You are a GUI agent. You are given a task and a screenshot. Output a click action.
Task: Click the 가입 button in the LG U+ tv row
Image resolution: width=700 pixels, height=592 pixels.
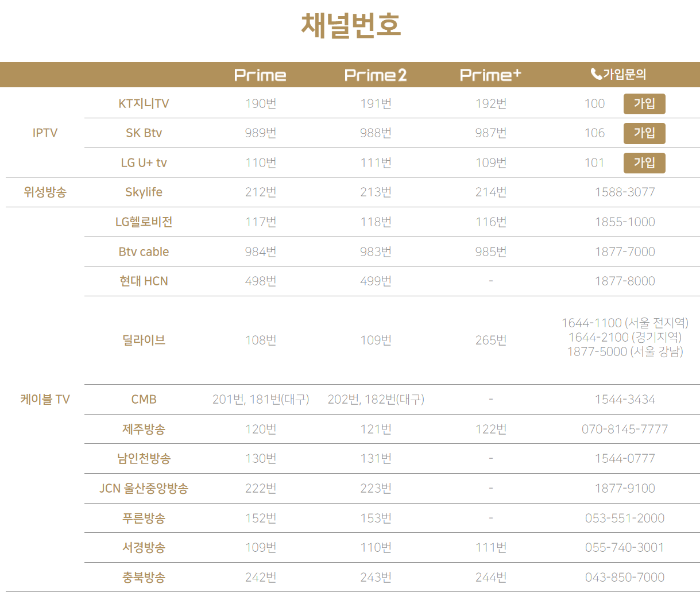point(644,163)
